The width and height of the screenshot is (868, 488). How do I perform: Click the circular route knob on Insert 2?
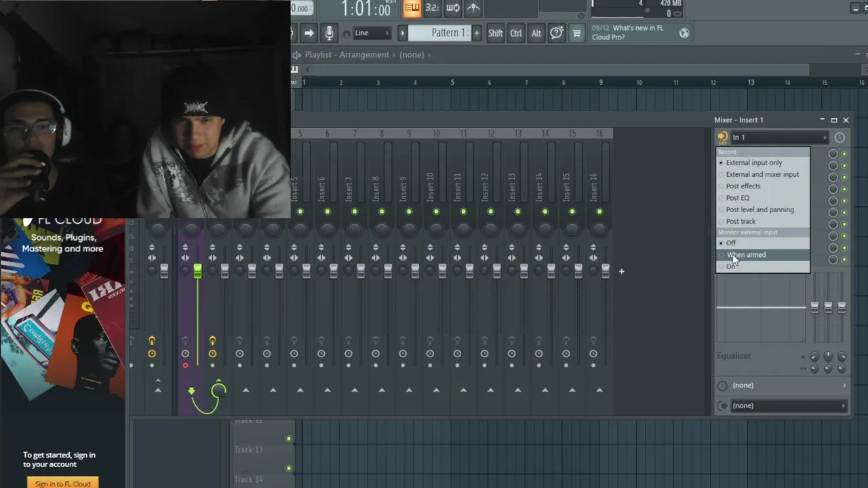pyautogui.click(x=218, y=390)
